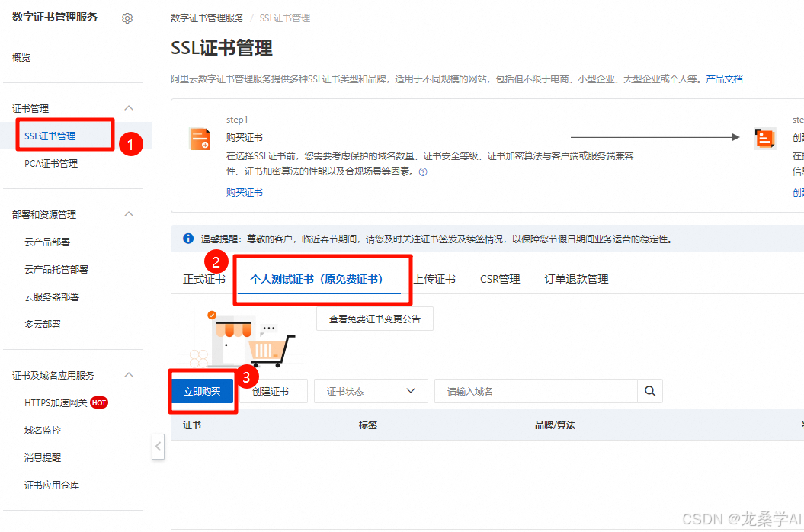Open 域名监控 in the sidebar

coord(43,431)
